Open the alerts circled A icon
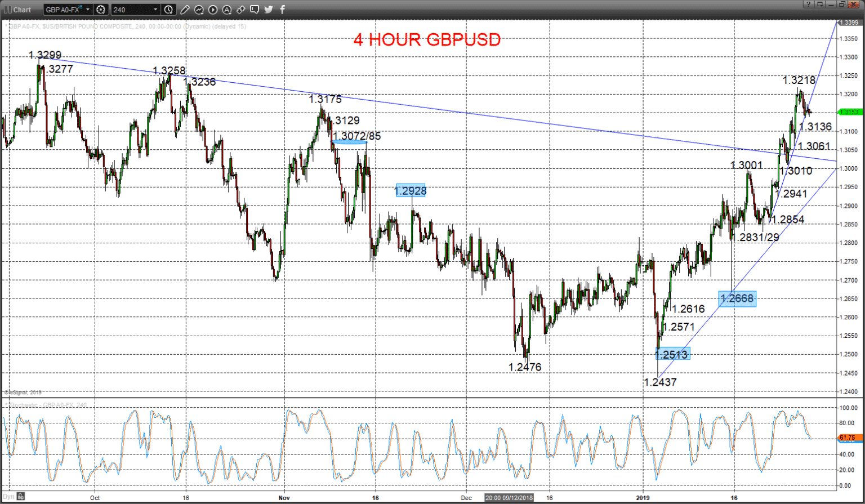 coord(226,10)
